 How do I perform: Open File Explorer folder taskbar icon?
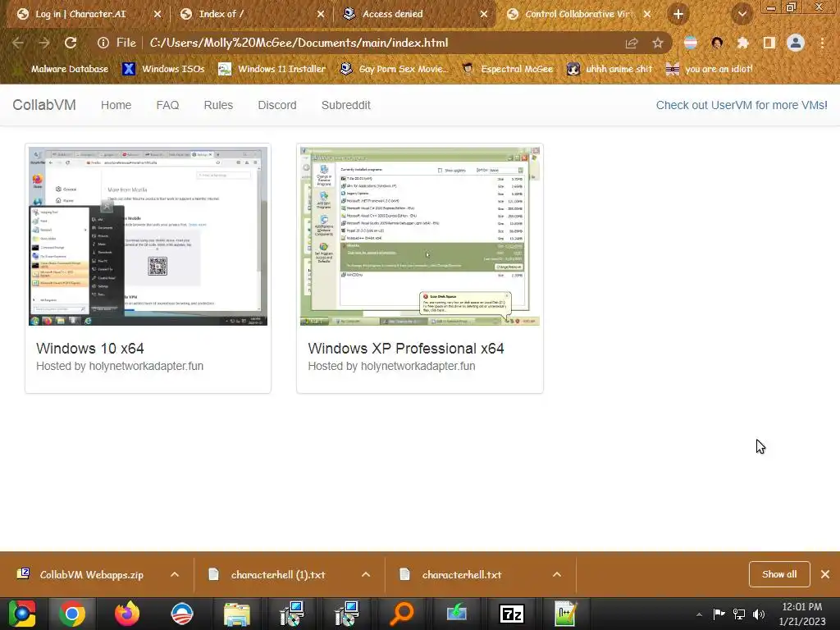click(237, 614)
